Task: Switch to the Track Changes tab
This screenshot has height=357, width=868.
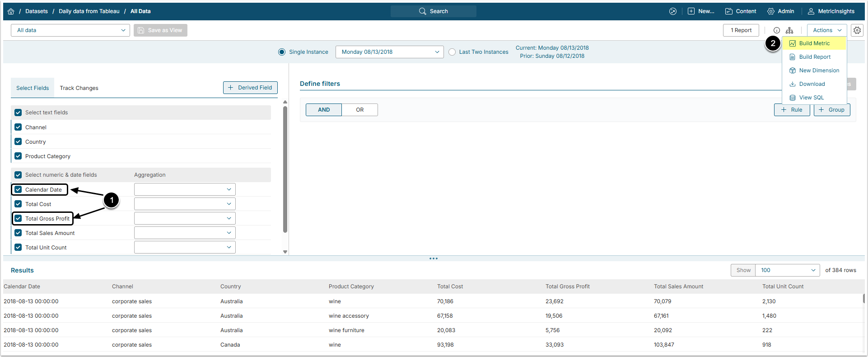Action: (79, 88)
